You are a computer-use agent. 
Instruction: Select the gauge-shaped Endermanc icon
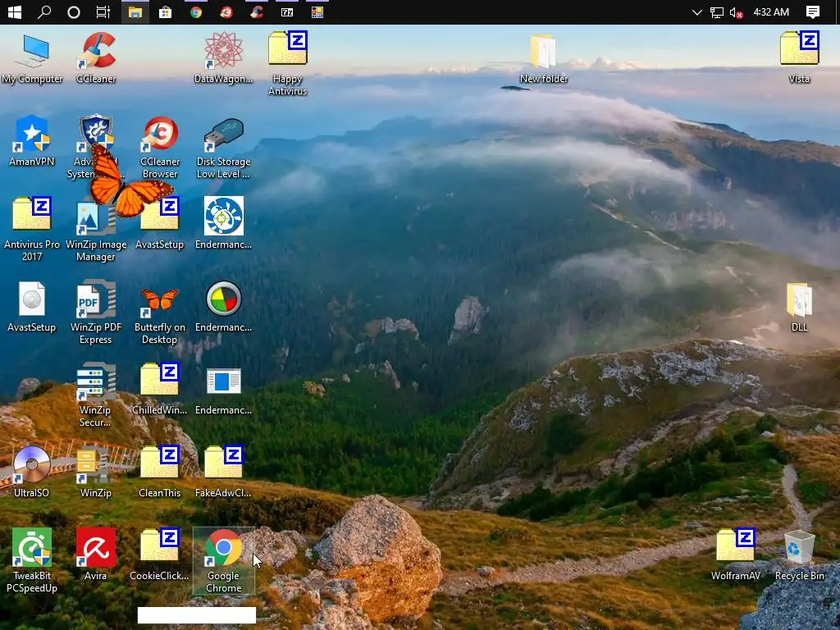(223, 307)
